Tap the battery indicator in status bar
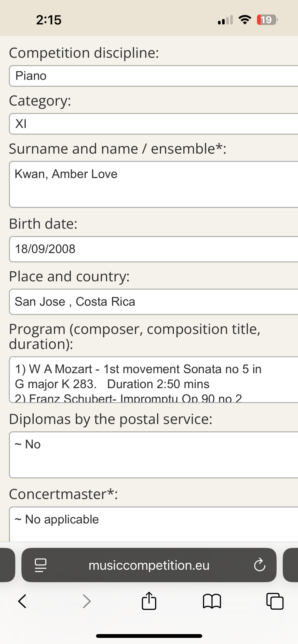 click(x=267, y=20)
